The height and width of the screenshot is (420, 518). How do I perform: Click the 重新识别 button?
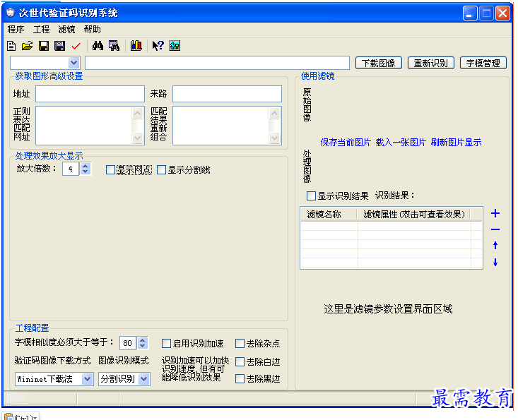click(431, 63)
